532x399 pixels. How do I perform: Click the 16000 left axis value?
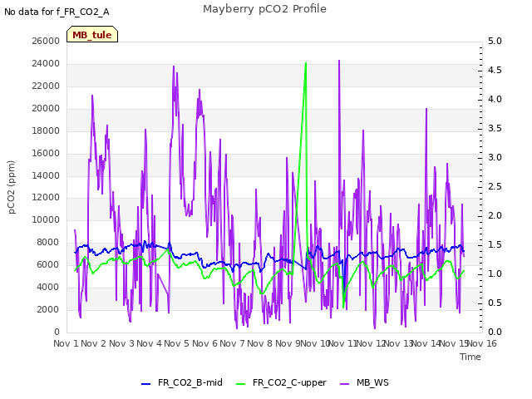(46, 153)
